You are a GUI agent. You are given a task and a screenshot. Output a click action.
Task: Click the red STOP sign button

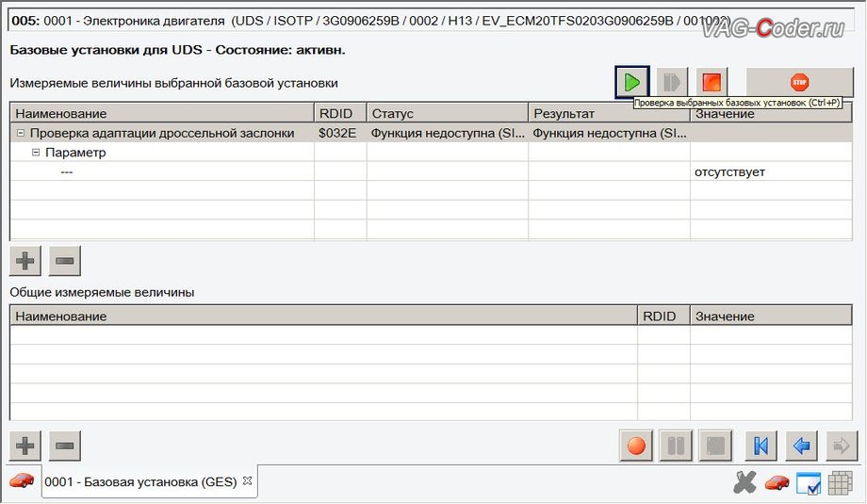pos(799,82)
